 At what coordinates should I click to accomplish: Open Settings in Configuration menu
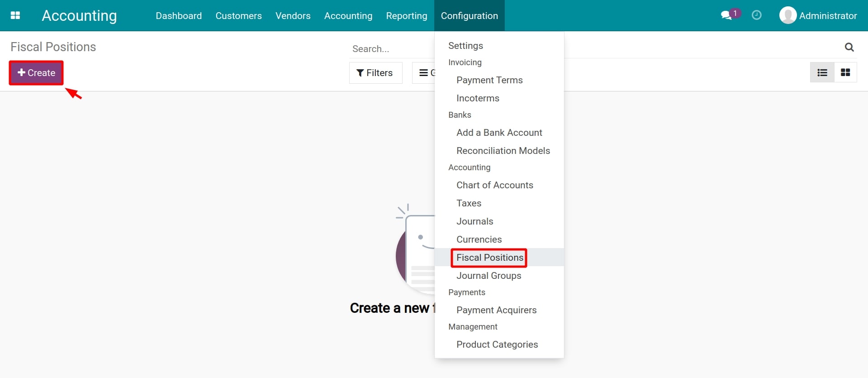(465, 46)
